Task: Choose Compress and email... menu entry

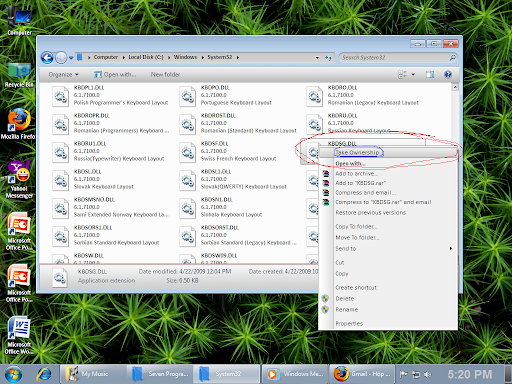Action: (x=388, y=193)
